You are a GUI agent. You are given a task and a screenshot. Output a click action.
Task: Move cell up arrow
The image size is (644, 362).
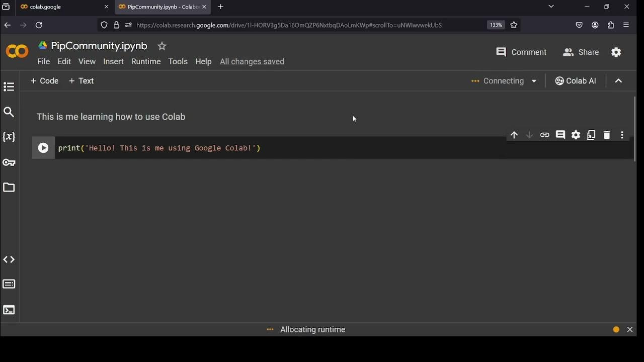click(514, 135)
